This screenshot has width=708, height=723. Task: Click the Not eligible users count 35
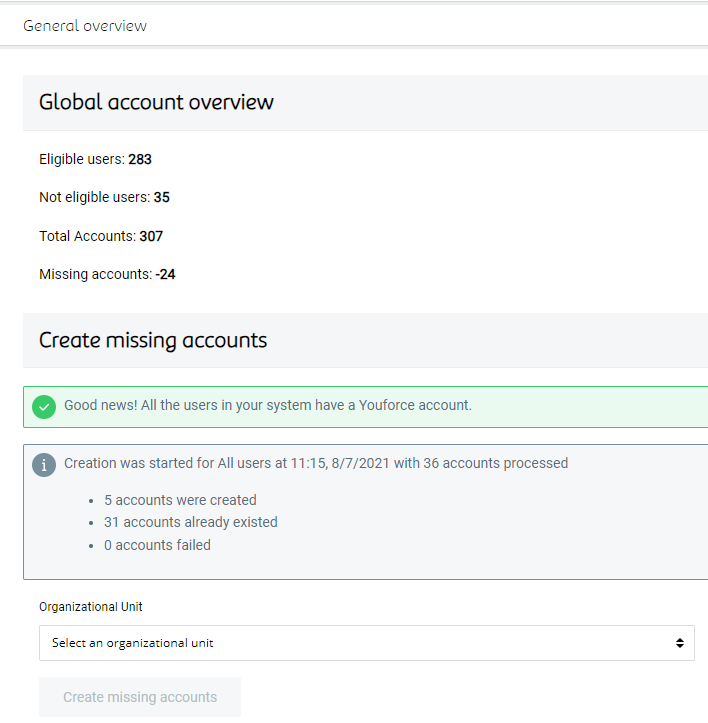click(162, 197)
